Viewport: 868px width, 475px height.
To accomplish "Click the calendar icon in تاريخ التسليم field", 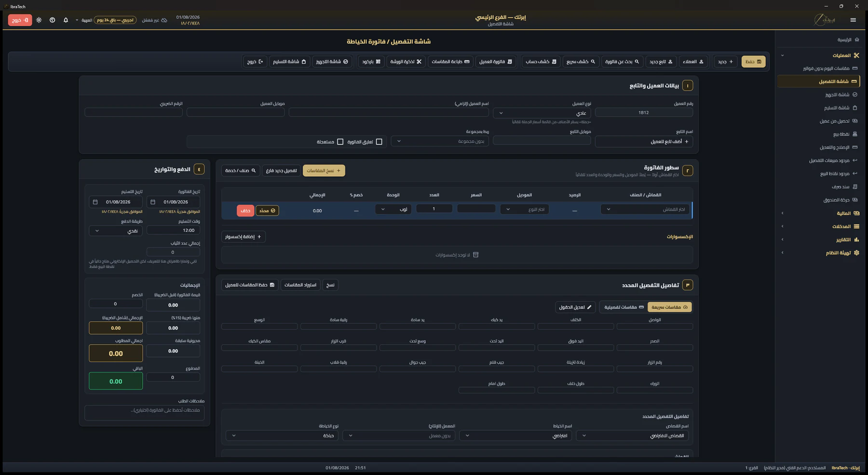I will tap(95, 202).
